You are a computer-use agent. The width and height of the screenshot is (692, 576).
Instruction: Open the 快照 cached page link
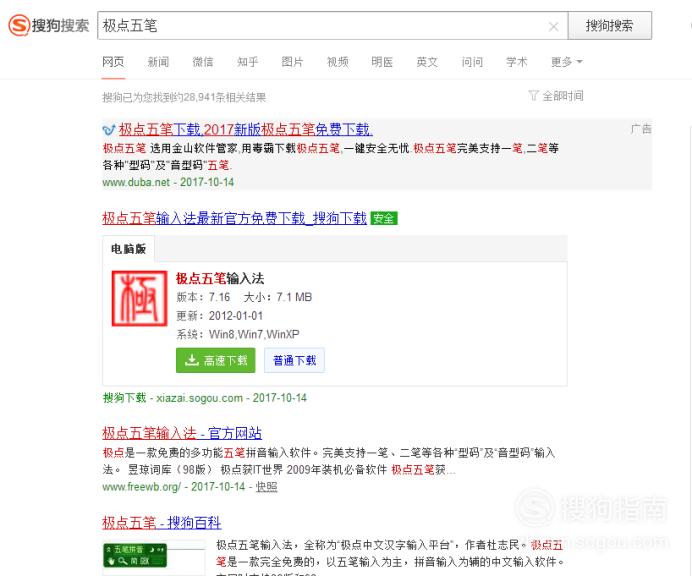(x=267, y=486)
